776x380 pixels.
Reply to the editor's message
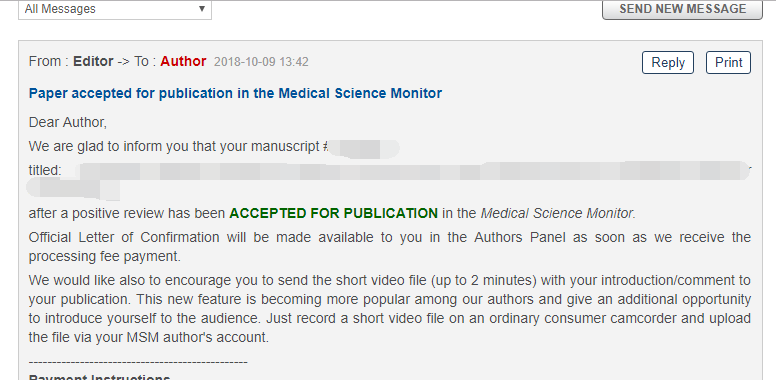pyautogui.click(x=668, y=62)
